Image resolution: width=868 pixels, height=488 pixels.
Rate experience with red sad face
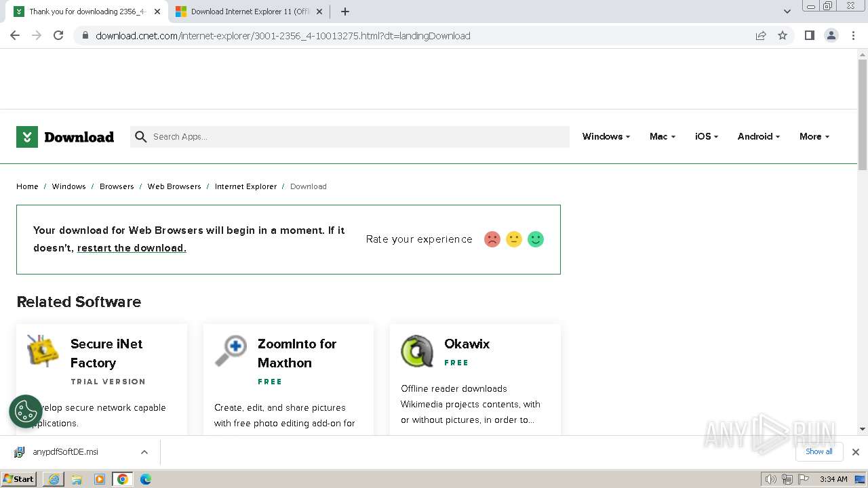[x=492, y=239]
